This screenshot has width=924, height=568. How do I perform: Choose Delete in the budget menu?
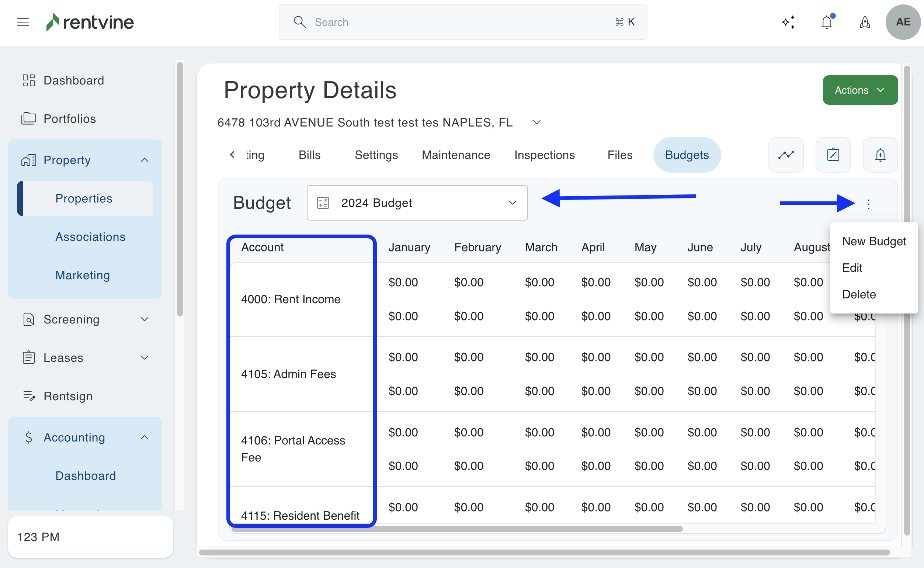tap(859, 294)
